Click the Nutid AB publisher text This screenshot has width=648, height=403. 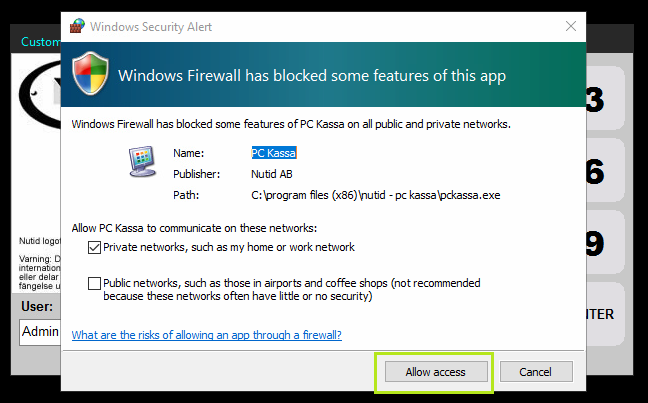(271, 173)
